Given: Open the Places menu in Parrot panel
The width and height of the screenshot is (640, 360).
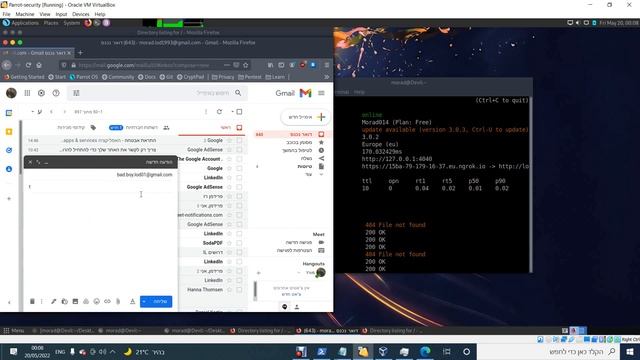Looking at the screenshot, I should (x=51, y=23).
